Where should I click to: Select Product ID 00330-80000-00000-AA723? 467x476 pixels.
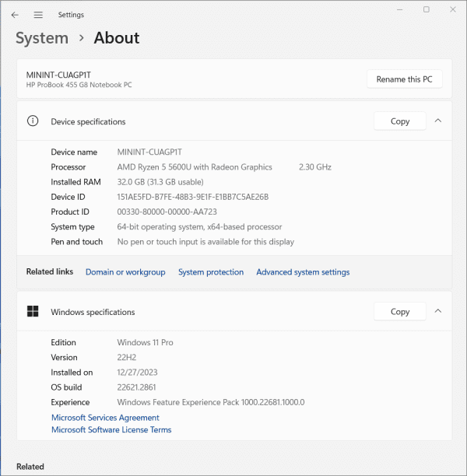click(x=167, y=212)
